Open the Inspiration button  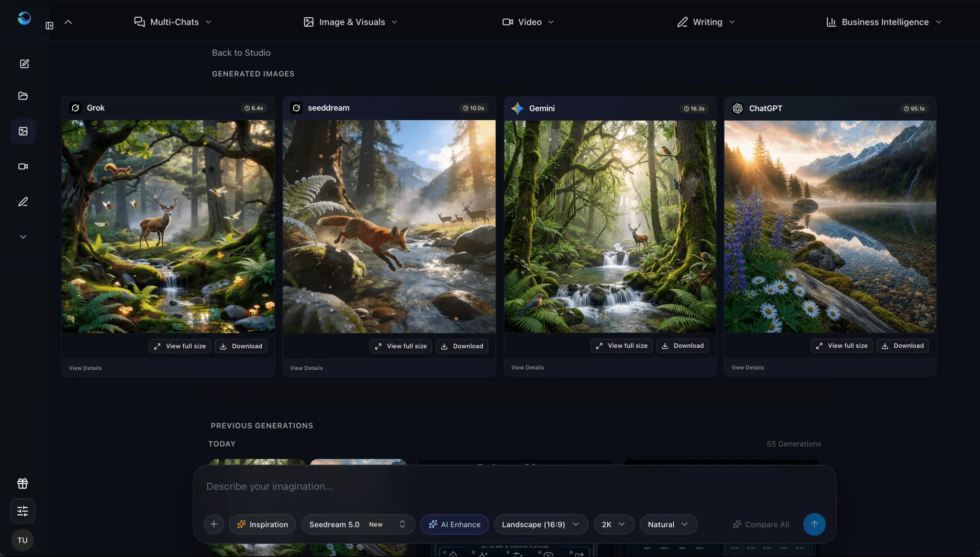[262, 524]
